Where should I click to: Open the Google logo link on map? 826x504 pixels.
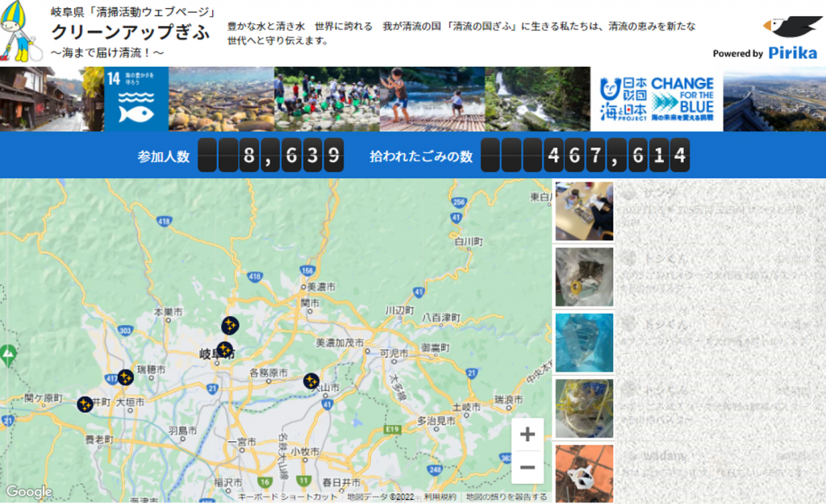[29, 492]
